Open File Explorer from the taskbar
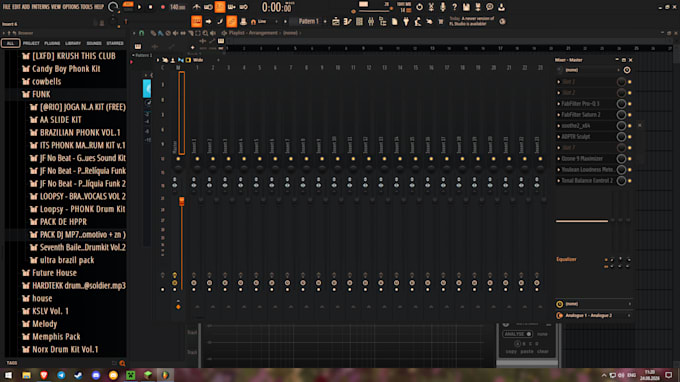Viewport: 680px width, 382px height. pyautogui.click(x=26, y=375)
